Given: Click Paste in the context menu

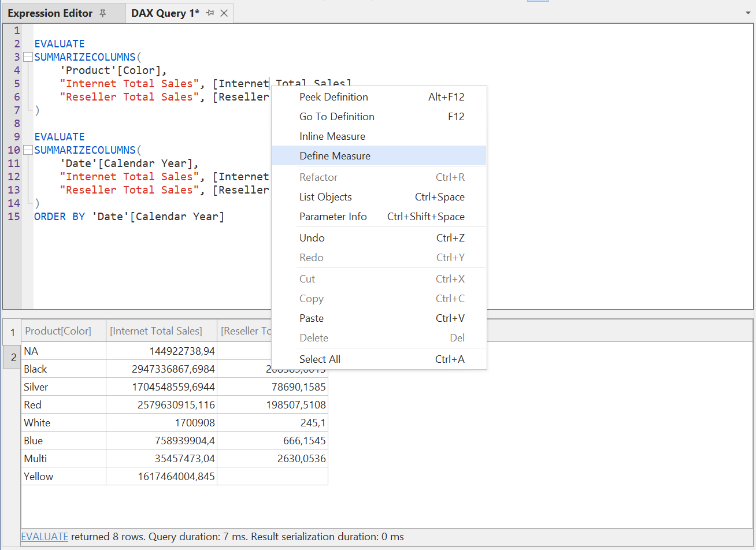Looking at the screenshot, I should 312,318.
